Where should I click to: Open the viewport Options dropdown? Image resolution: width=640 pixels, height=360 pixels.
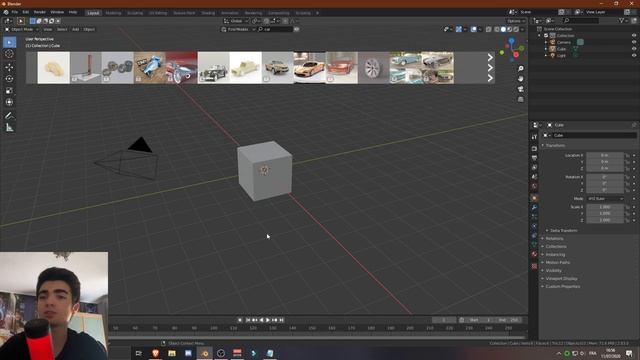click(516, 21)
